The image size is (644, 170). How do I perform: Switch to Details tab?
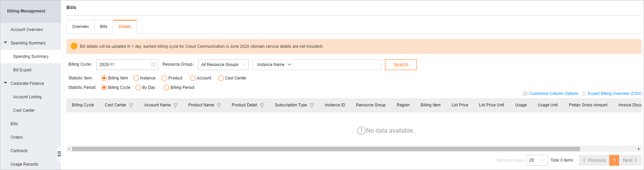pos(125,27)
